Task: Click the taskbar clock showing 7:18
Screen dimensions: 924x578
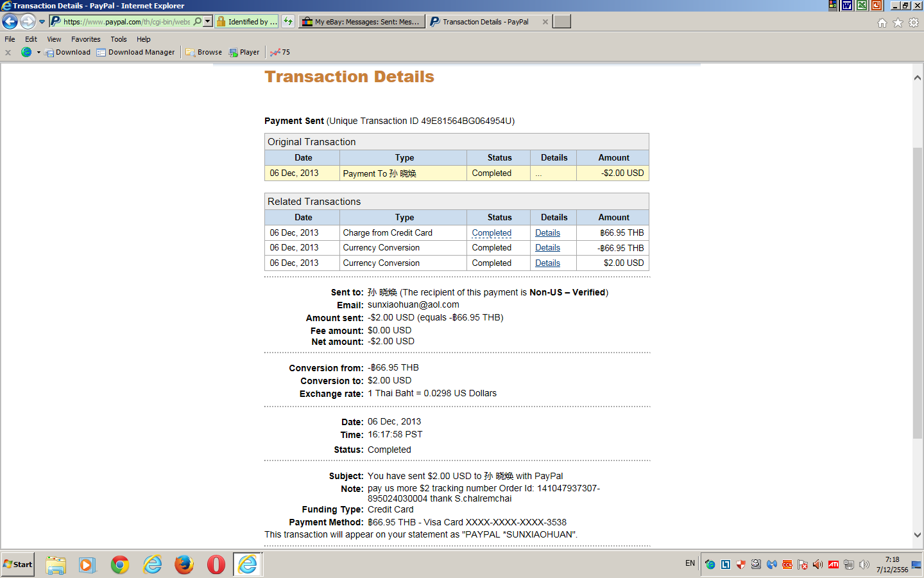Action: [892, 565]
